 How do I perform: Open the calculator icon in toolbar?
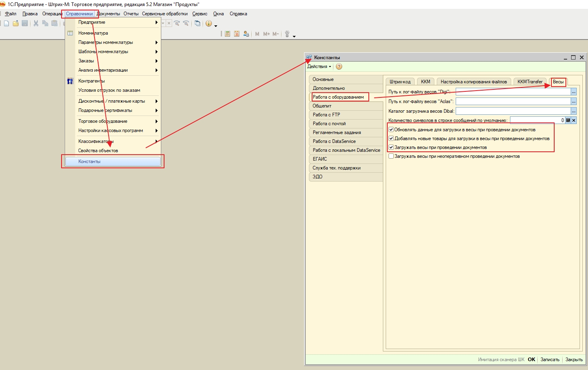pos(228,34)
